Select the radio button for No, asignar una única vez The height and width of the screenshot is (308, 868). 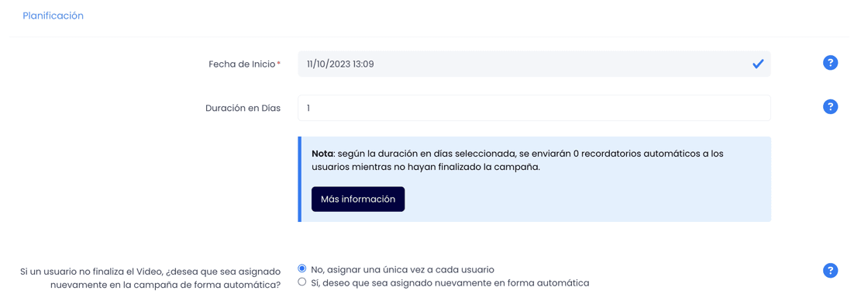click(301, 269)
